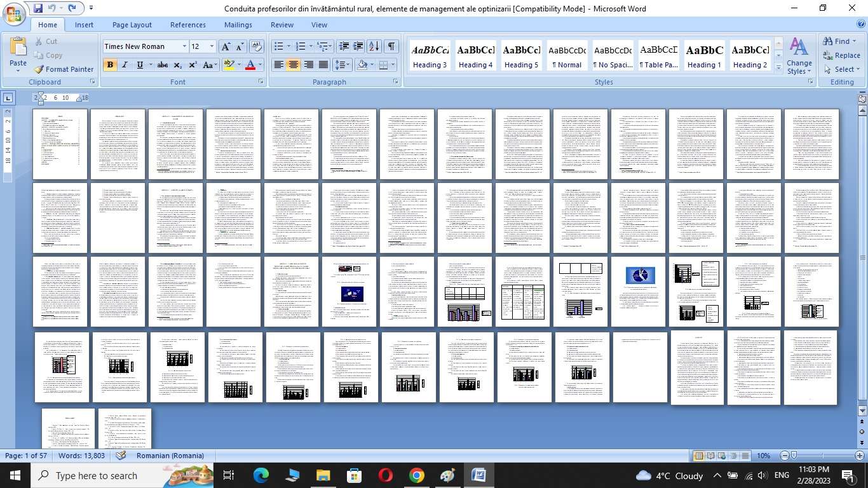Click the Sort A-Z icon
The height and width of the screenshot is (488, 868).
coord(374,46)
